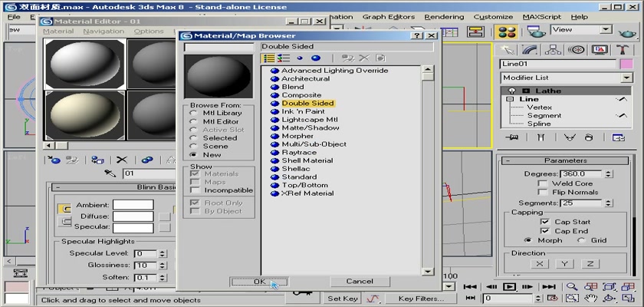
Task: Expand the Lathe modifier plus box
Action: click(x=525, y=91)
